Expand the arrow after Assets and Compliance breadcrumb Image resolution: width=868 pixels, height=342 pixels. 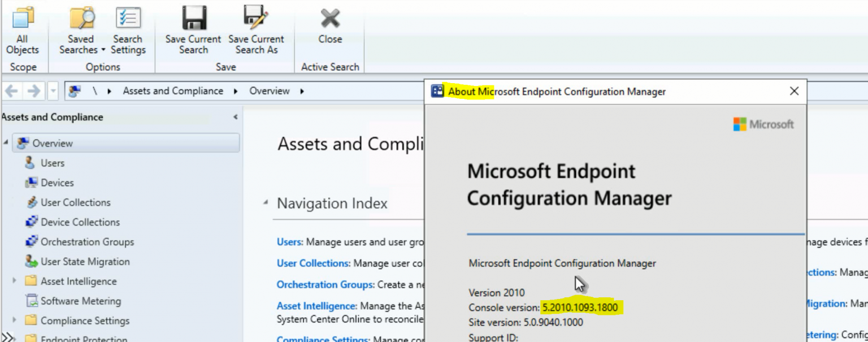coord(235,91)
